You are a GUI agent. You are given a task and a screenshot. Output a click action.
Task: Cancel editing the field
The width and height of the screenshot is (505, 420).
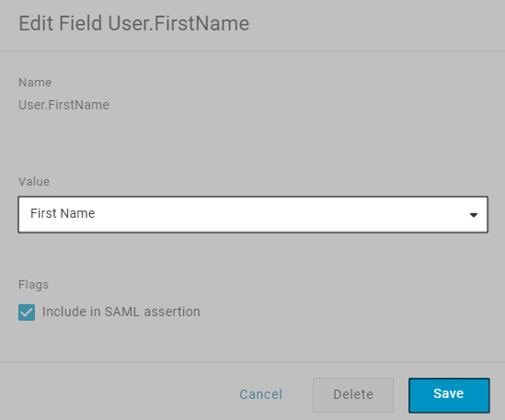261,394
